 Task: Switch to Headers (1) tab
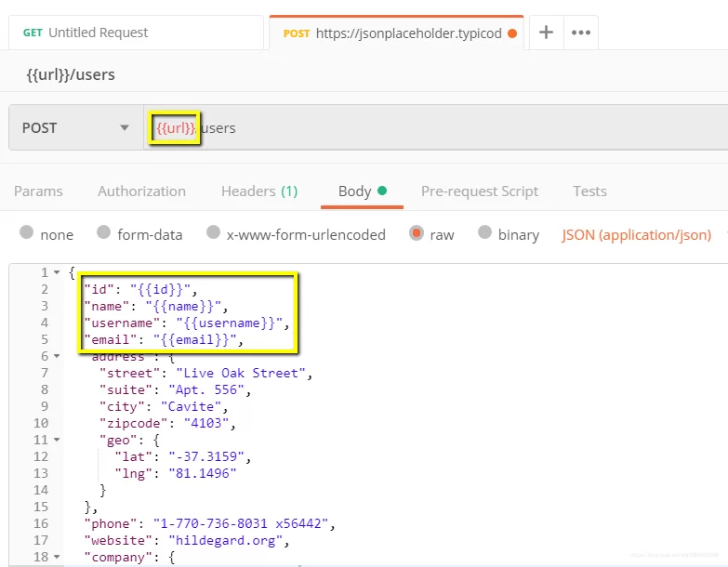259,191
